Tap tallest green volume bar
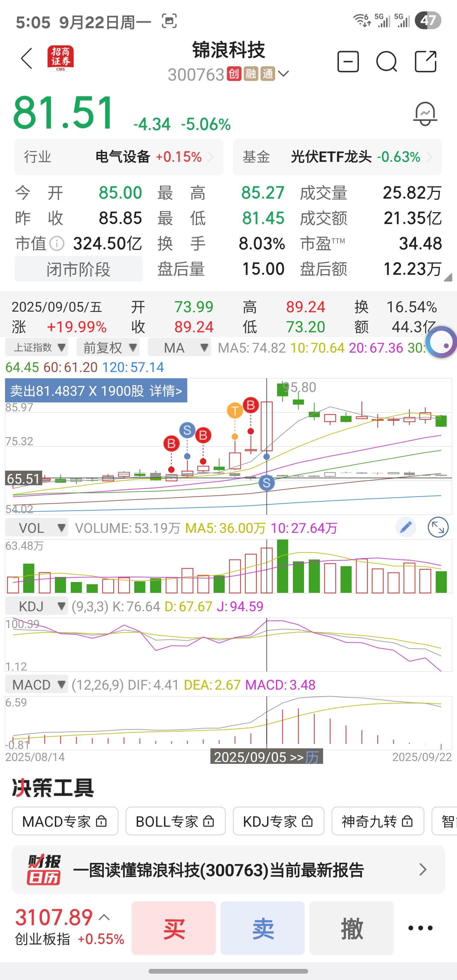This screenshot has width=457, height=980. (x=282, y=566)
